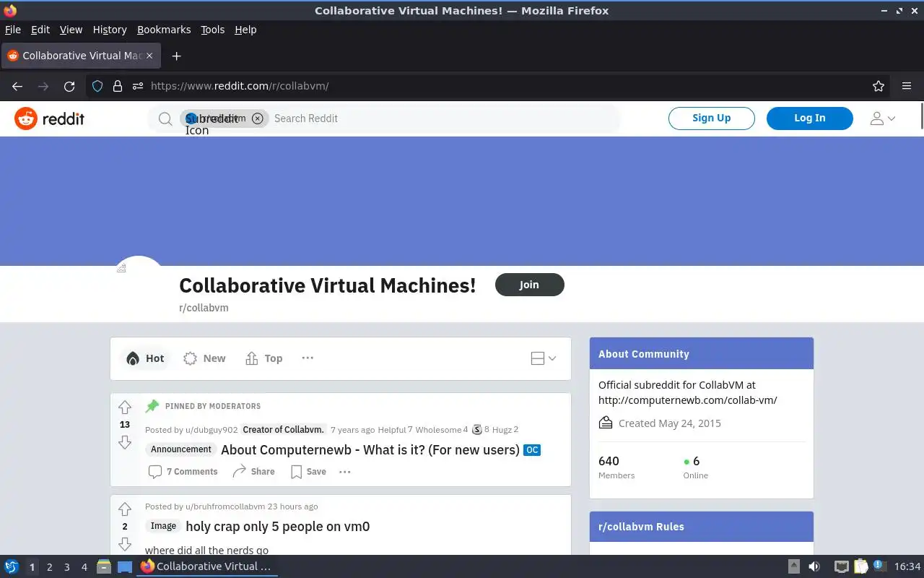Viewport: 924px width, 578px height.
Task: Click the address bar URL
Action: 240,86
